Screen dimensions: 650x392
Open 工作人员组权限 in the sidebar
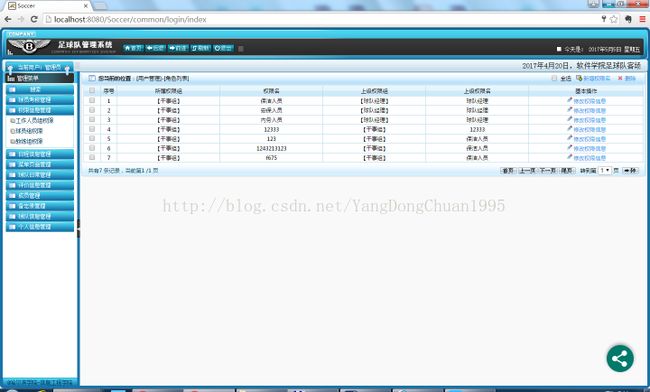34,121
